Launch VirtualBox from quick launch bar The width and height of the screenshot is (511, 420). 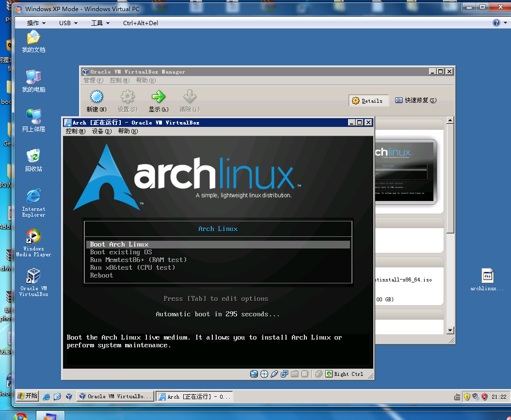(x=69, y=397)
